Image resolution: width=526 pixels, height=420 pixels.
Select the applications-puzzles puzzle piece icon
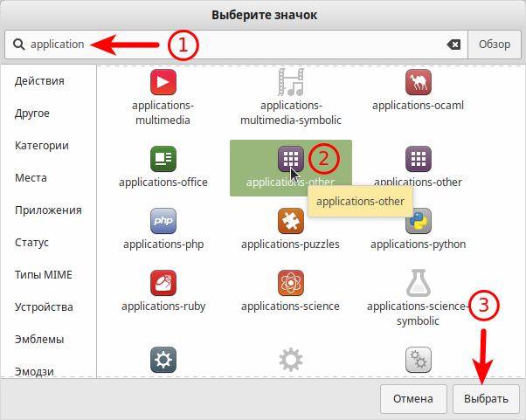point(290,221)
